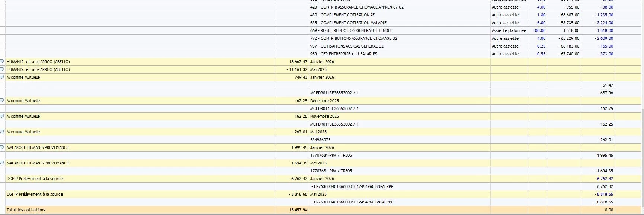Image resolution: width=644 pixels, height=215 pixels.
Task: Click the amount - 373.00
Action: click(x=605, y=54)
